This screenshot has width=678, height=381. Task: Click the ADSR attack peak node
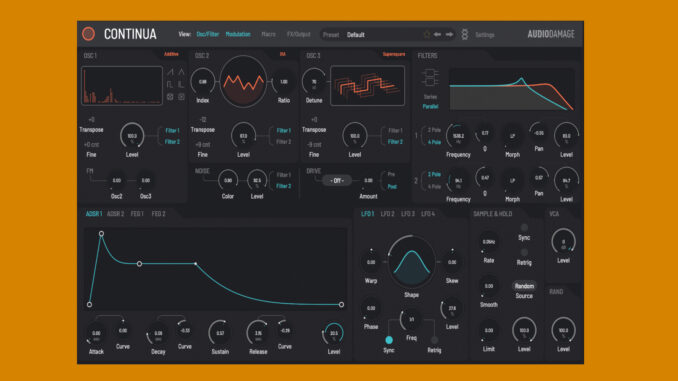[x=101, y=234]
